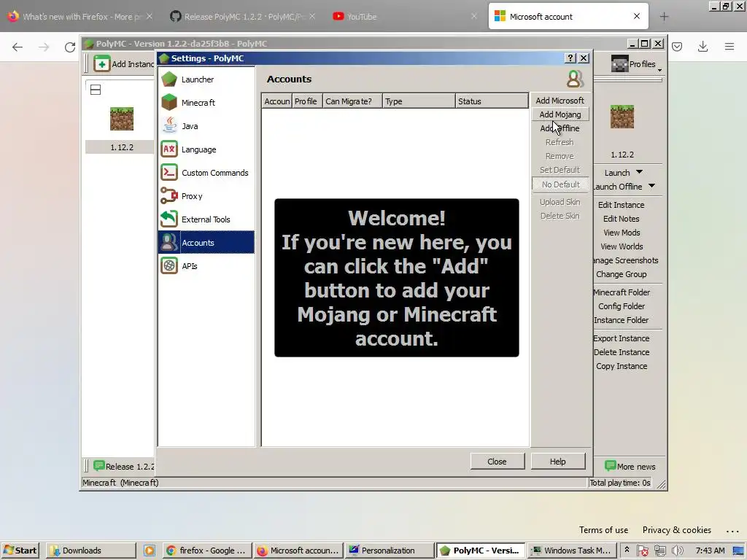
Task: Select the 1.12.2 instance icon in PolyMC list
Action: (x=122, y=119)
